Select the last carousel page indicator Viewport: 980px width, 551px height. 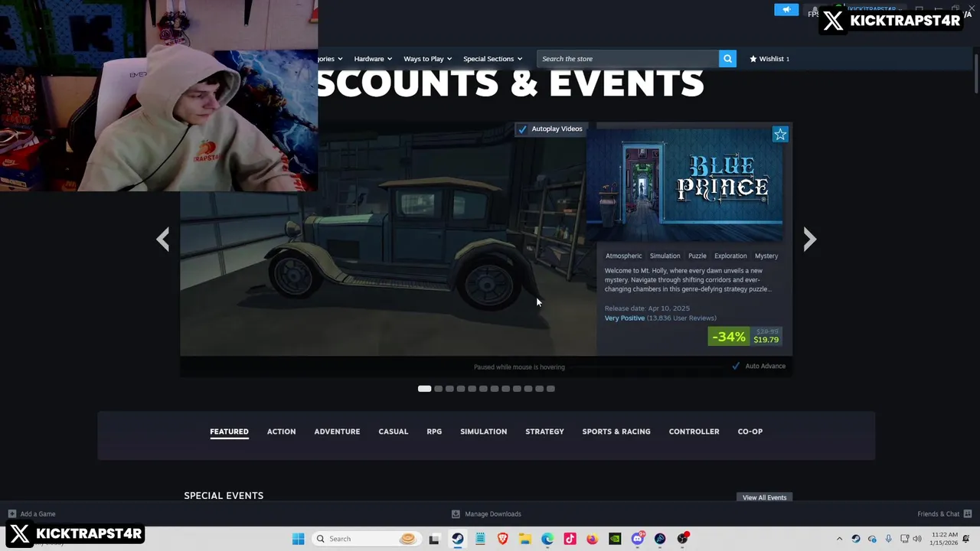tap(550, 389)
